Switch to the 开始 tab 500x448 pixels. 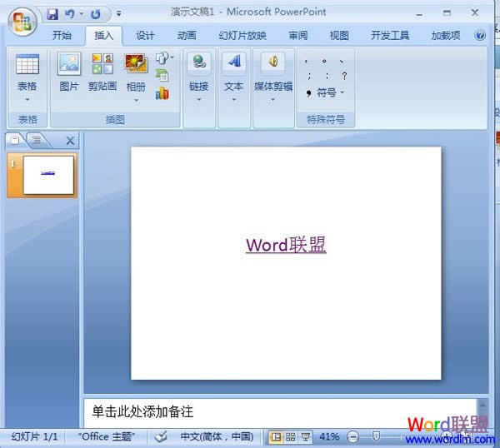coord(62,35)
